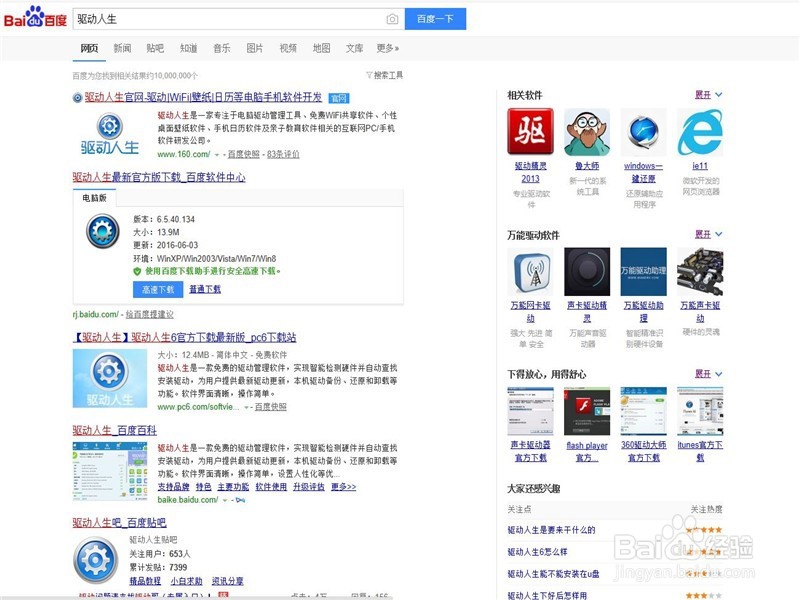
Task: Open 小白求助 link
Action: pyautogui.click(x=186, y=581)
